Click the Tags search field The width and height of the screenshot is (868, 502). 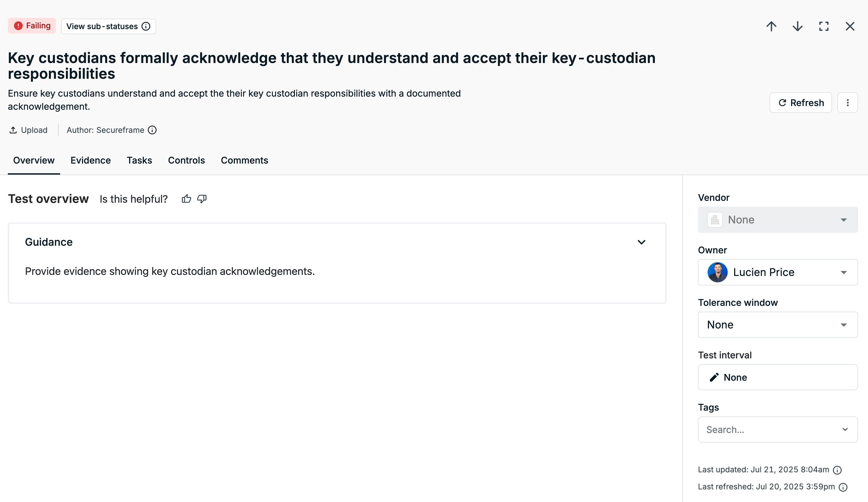778,430
